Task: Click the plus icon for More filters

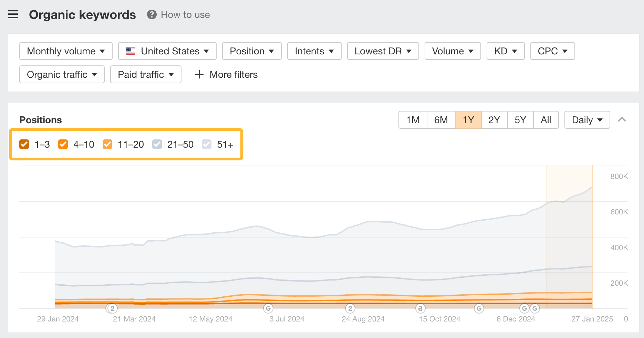Action: 199,74
